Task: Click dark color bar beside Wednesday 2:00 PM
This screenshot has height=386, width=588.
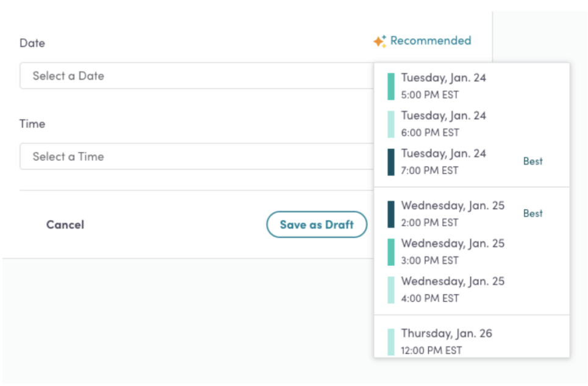Action: pyautogui.click(x=391, y=214)
